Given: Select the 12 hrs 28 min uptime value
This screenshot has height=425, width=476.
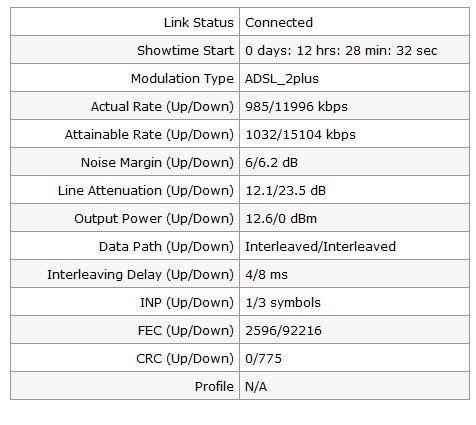Looking at the screenshot, I should [341, 50].
